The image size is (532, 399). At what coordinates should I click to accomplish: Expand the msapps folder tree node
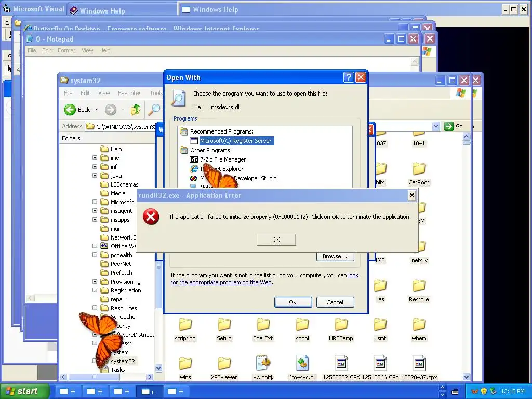pyautogui.click(x=95, y=220)
